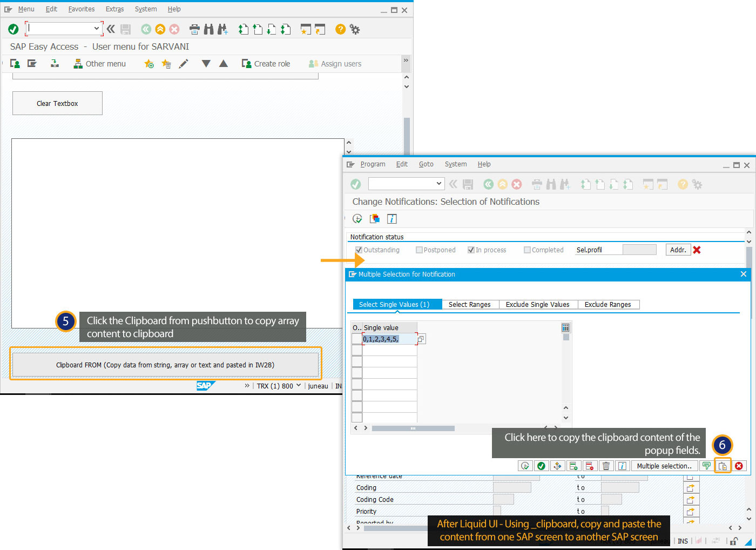756x550 pixels.
Task: Click the Clear Textbox button
Action: pos(57,103)
